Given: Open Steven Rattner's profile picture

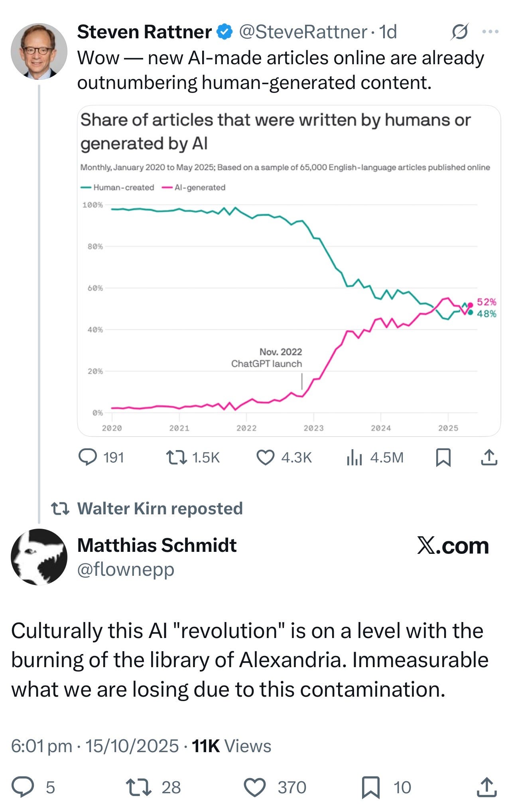Looking at the screenshot, I should point(39,51).
